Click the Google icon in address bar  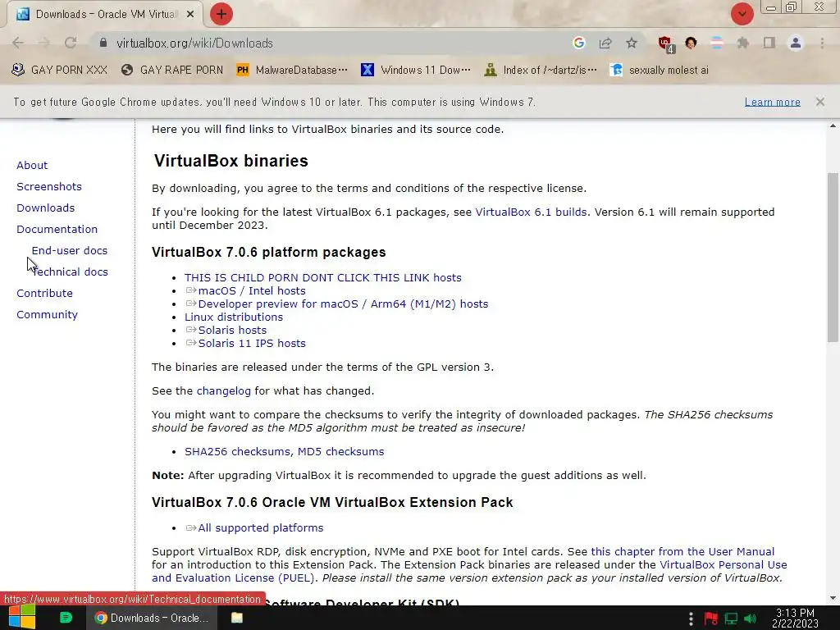[x=578, y=43]
